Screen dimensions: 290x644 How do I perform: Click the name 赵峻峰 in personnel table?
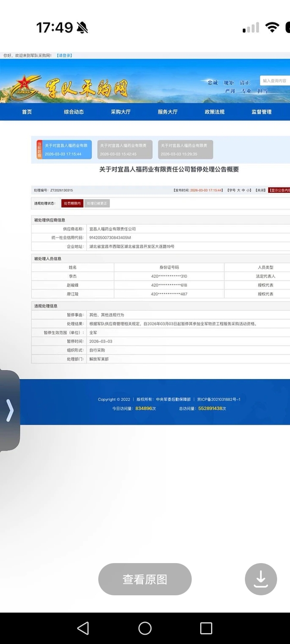tap(73, 285)
